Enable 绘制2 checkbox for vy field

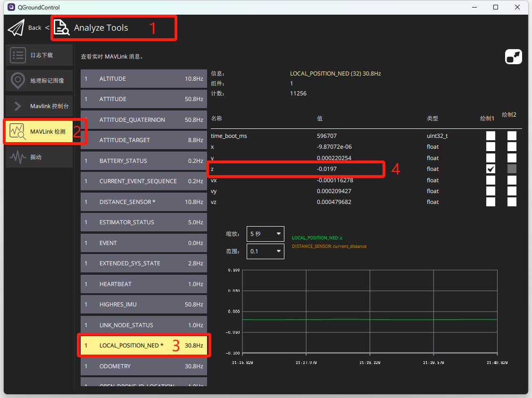pyautogui.click(x=512, y=191)
